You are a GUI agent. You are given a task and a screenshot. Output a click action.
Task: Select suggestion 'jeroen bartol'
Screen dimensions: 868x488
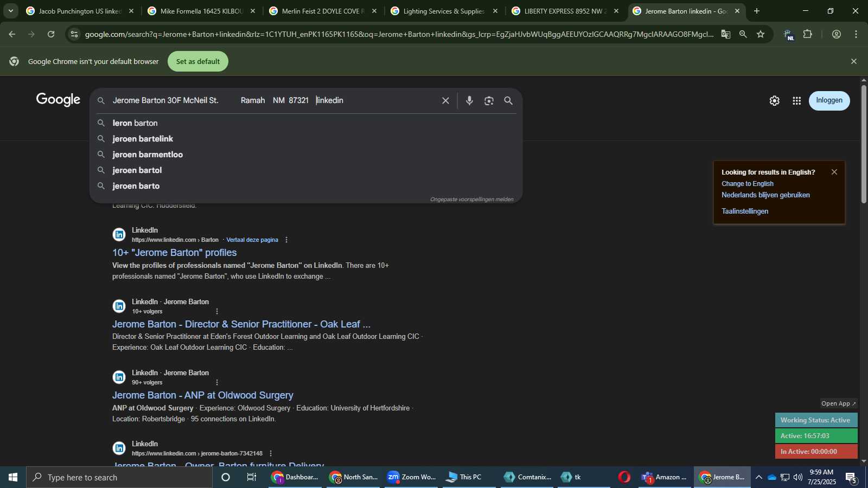[306, 170]
